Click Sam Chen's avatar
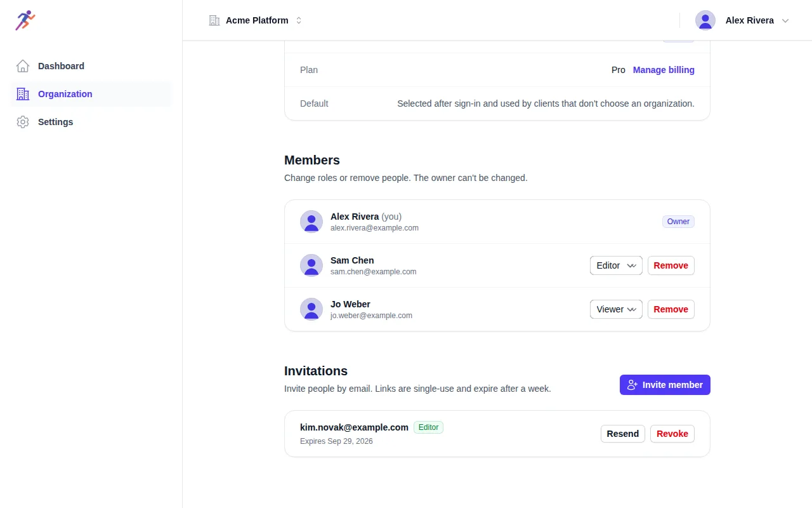 pos(311,265)
